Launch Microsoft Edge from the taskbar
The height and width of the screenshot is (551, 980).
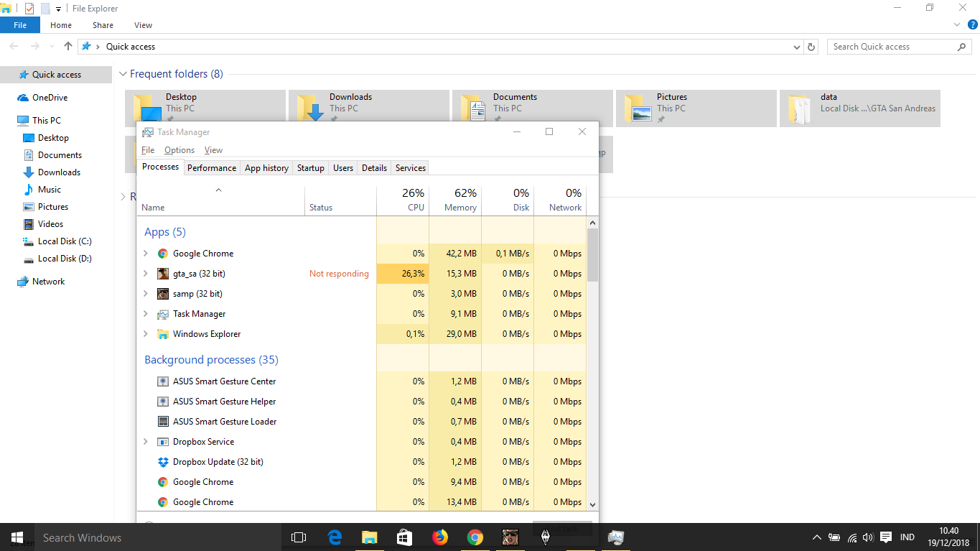point(335,537)
